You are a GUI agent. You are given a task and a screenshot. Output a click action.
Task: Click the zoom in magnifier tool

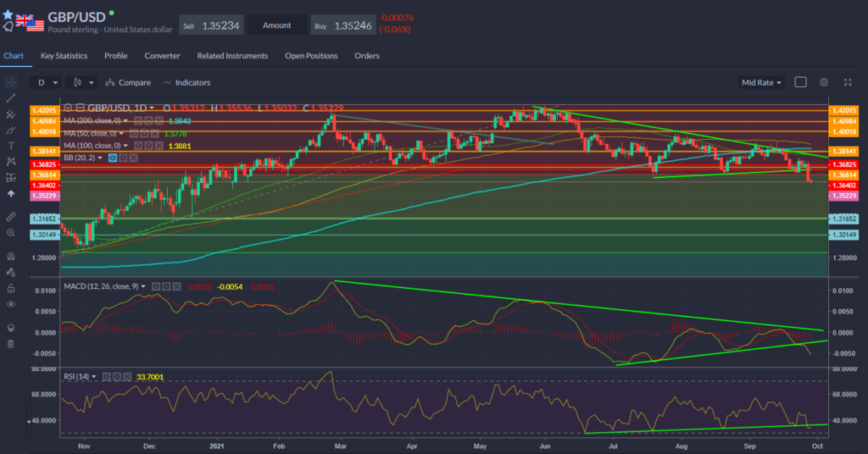(10, 232)
